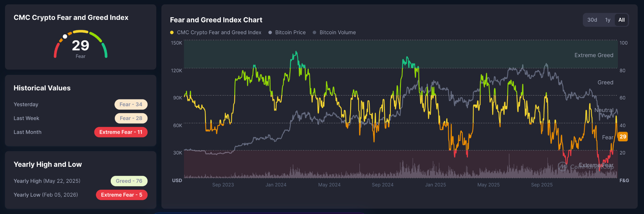Screen dimensions: 644x214
Task: Click the Fear - 28 badge for Last Week
Action: tap(131, 118)
